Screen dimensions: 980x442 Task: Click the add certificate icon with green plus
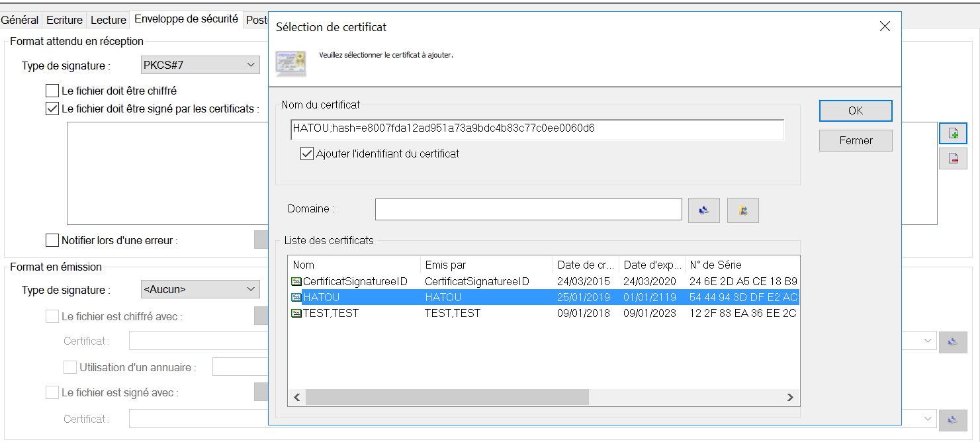click(x=953, y=133)
